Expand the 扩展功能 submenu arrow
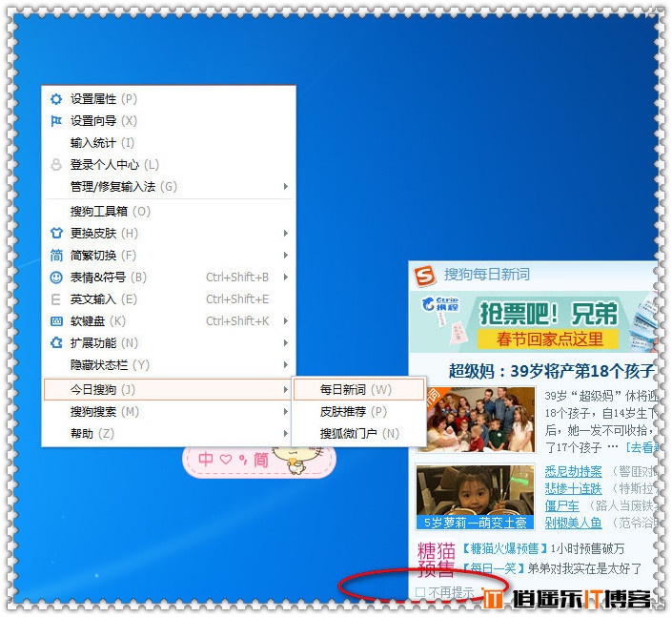672x617 pixels. point(285,343)
